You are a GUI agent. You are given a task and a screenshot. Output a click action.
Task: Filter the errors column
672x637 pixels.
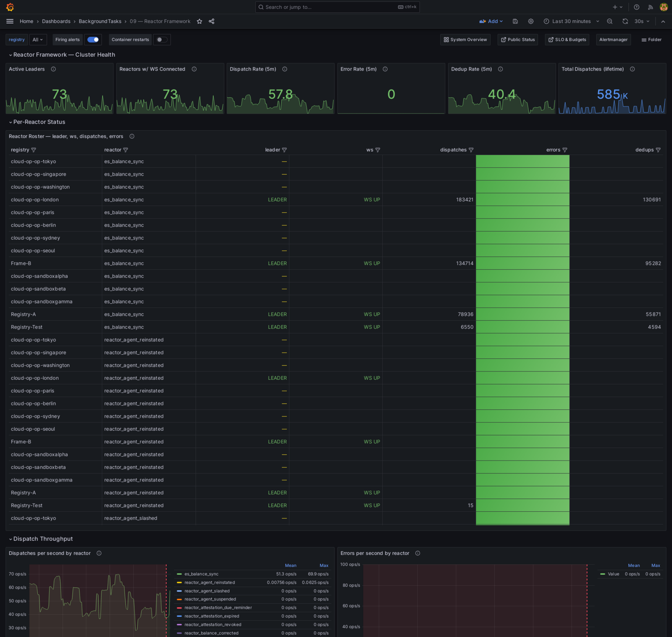565,150
